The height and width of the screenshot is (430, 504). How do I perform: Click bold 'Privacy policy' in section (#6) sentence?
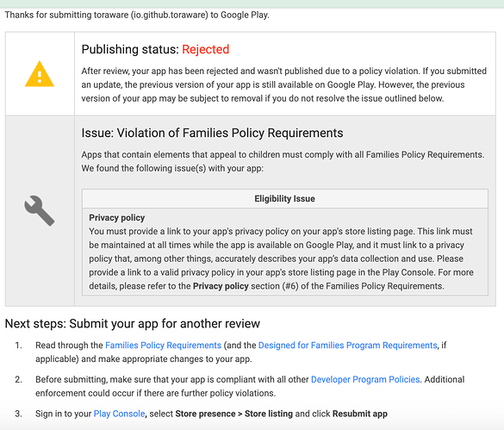click(221, 286)
